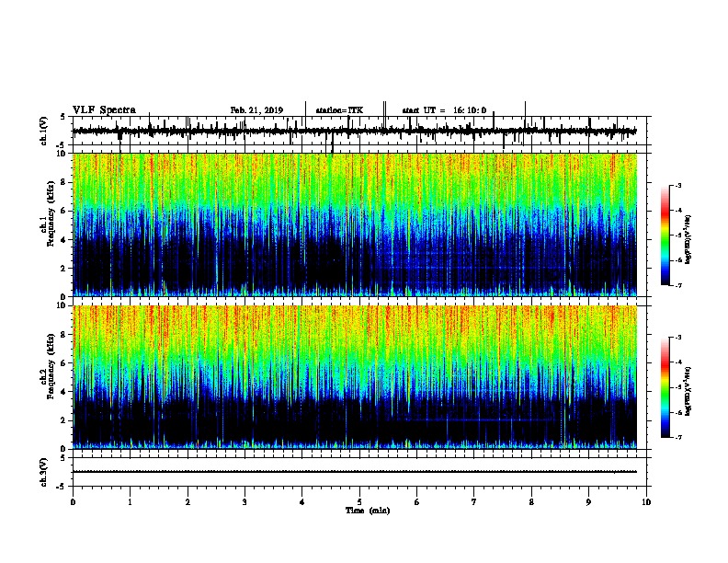Select the date text "Feb. 21, 2019"
Image resolution: width=728 pixels, height=563 pixels.
point(256,110)
